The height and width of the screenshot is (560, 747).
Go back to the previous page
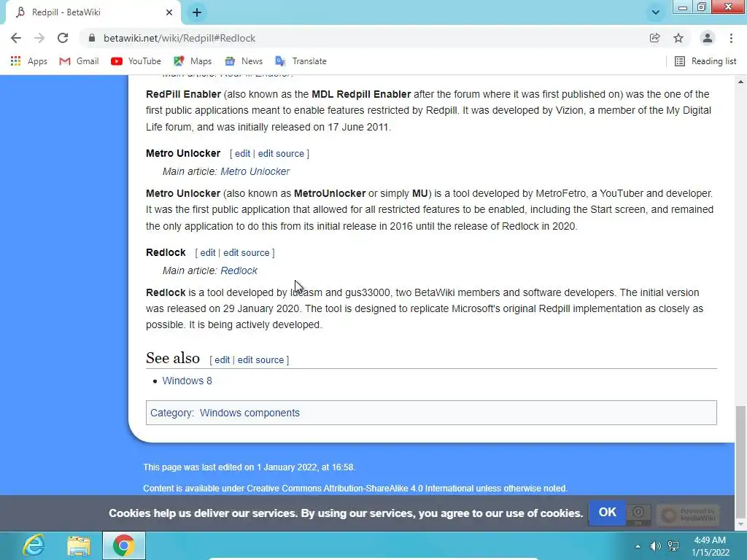pos(16,38)
